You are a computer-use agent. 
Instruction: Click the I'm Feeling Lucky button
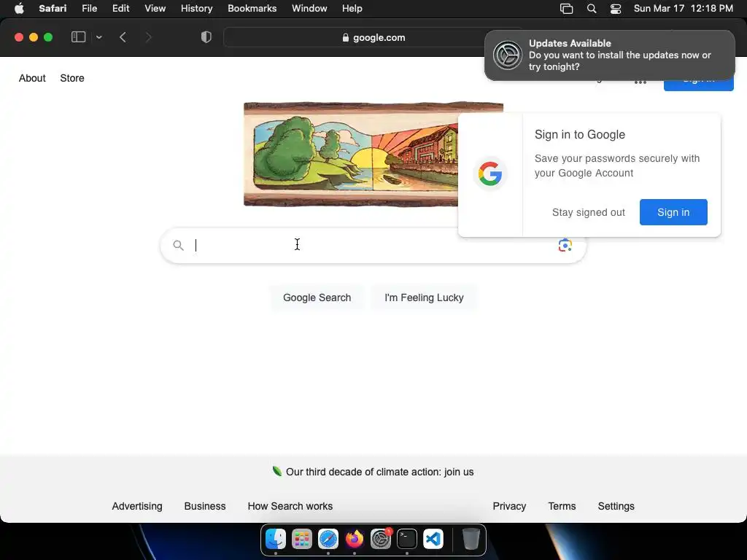click(424, 297)
